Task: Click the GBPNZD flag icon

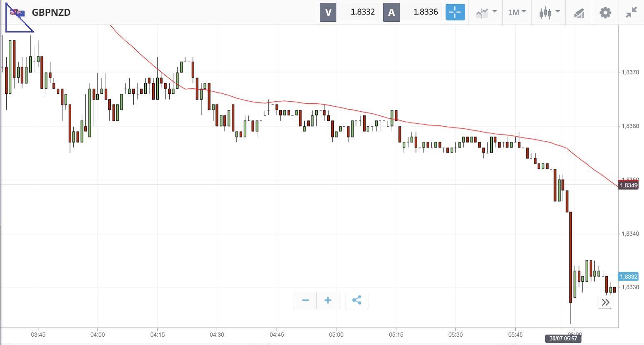Action: click(x=18, y=12)
